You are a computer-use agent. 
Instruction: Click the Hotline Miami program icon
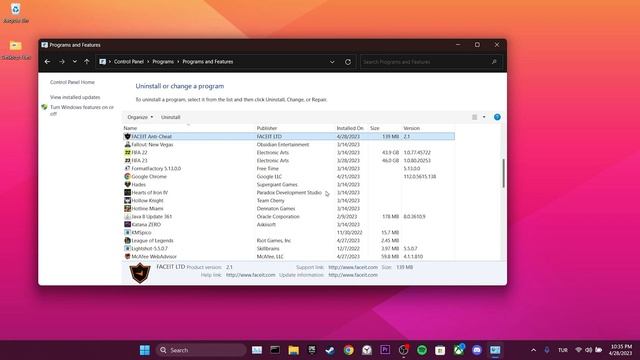point(127,208)
